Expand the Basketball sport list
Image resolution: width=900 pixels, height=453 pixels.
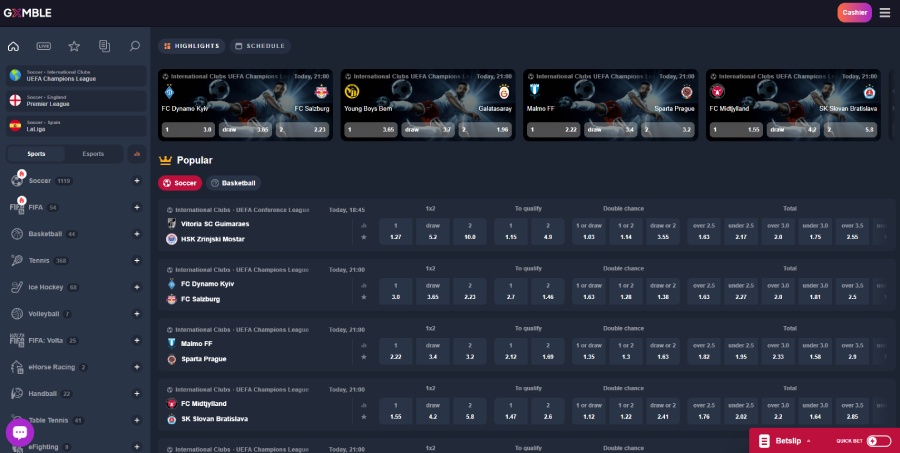[137, 234]
